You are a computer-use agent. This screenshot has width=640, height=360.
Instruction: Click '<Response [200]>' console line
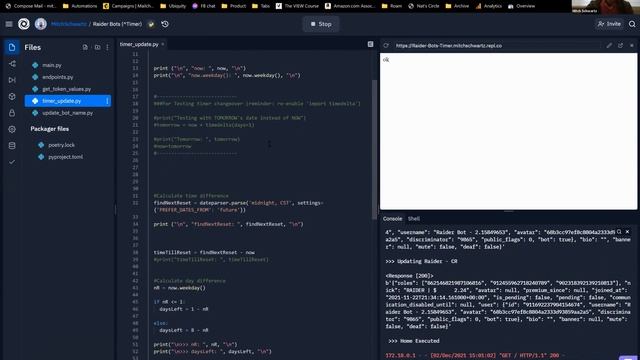click(409, 276)
